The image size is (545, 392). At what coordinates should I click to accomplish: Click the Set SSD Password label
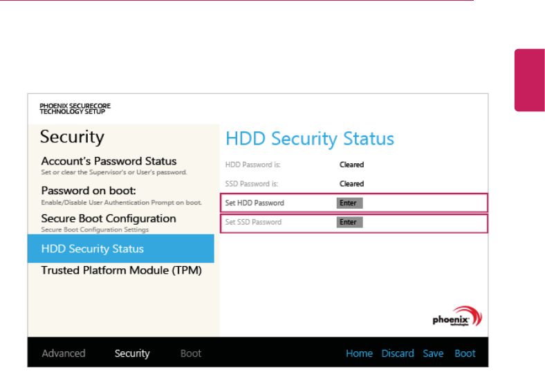point(254,223)
